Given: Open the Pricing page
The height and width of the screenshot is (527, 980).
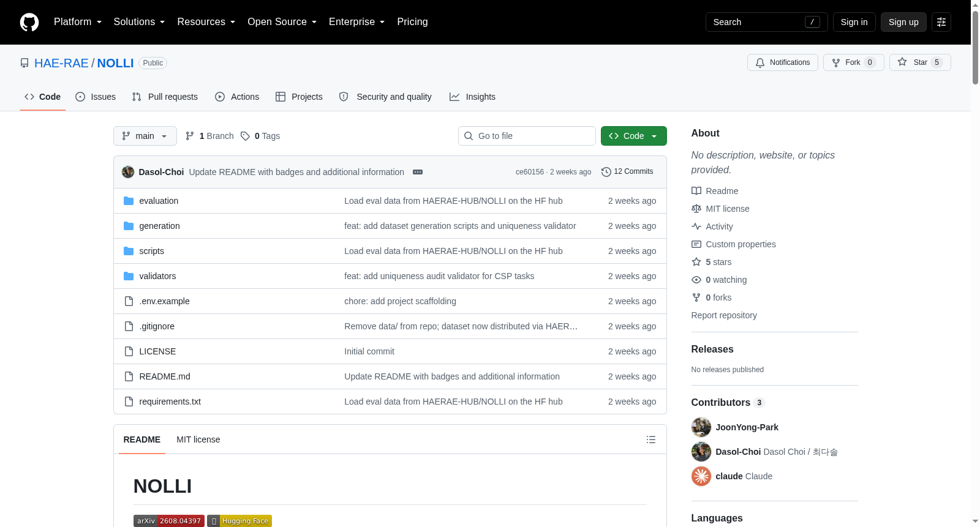Looking at the screenshot, I should (x=412, y=22).
